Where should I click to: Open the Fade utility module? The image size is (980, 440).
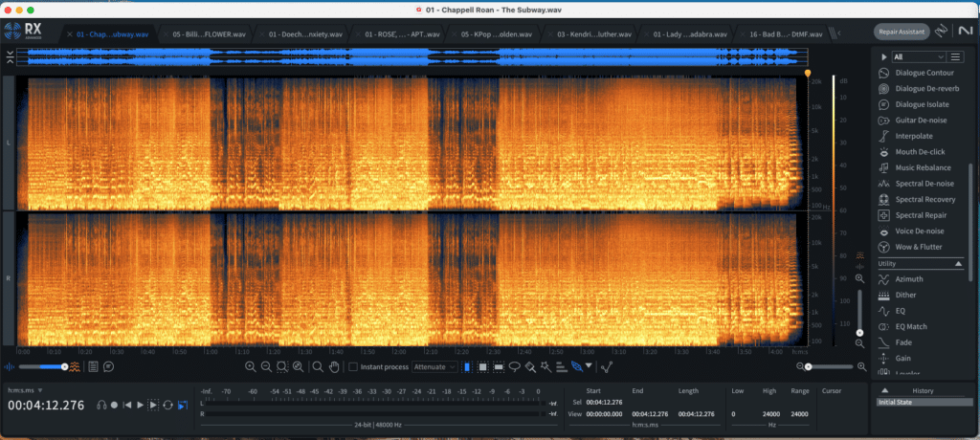(895, 342)
